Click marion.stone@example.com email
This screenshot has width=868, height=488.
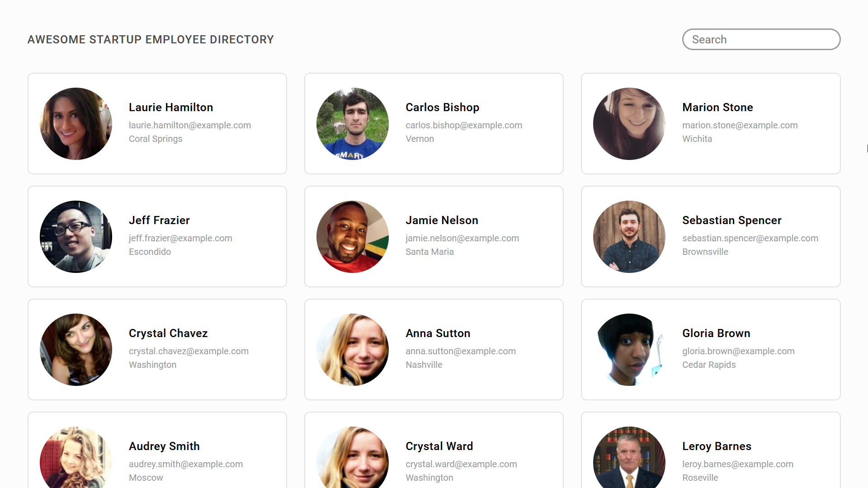click(740, 125)
